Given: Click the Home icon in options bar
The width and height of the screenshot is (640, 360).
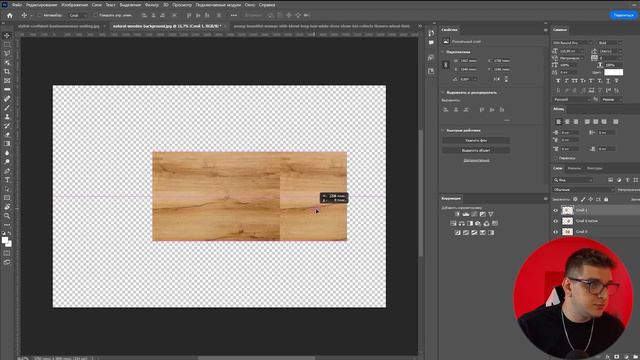Looking at the screenshot, I should tap(10, 16).
